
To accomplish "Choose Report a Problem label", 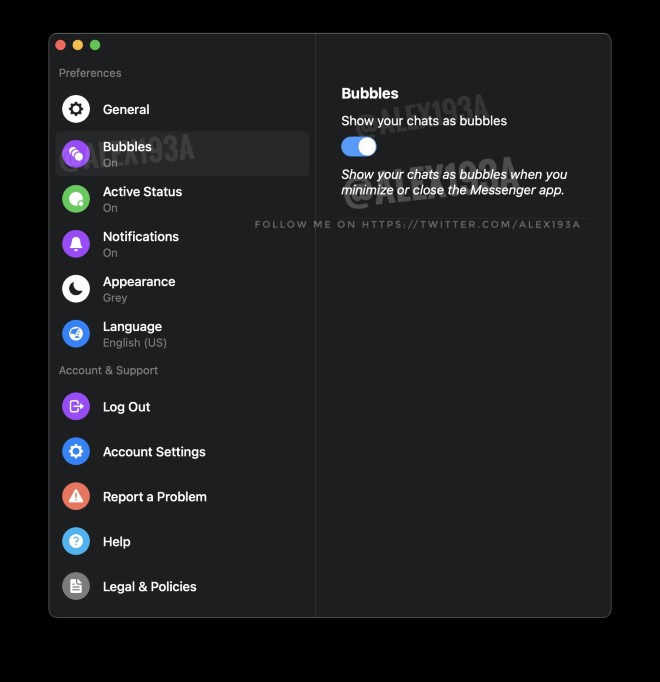I will [x=154, y=497].
